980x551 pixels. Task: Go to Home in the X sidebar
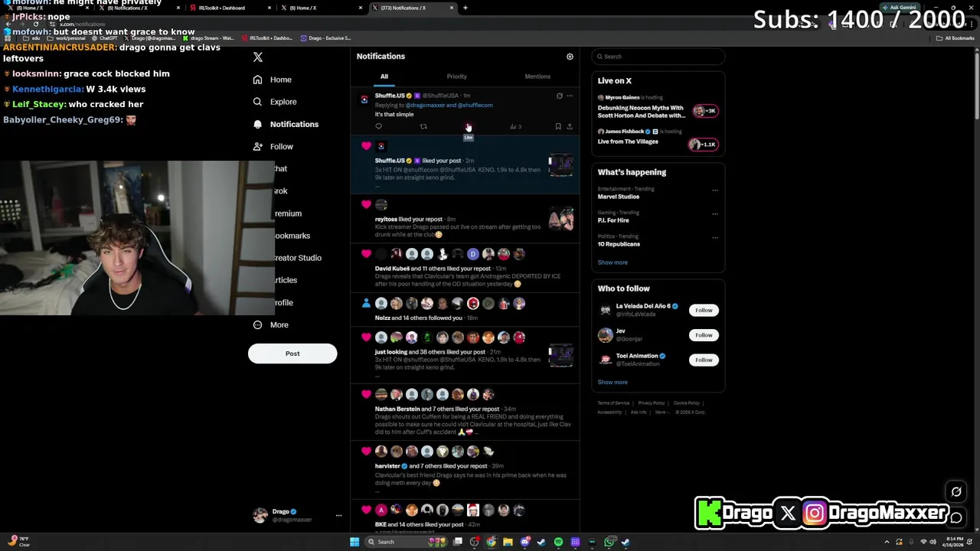[x=280, y=80]
